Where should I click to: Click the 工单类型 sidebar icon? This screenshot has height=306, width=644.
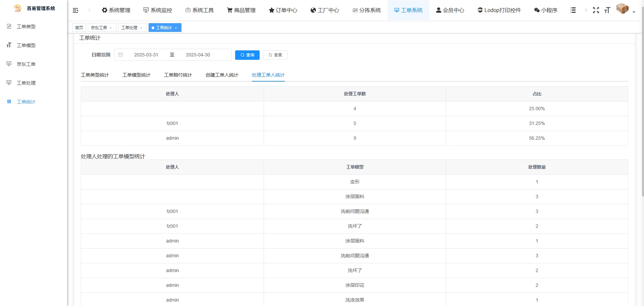pyautogui.click(x=9, y=26)
